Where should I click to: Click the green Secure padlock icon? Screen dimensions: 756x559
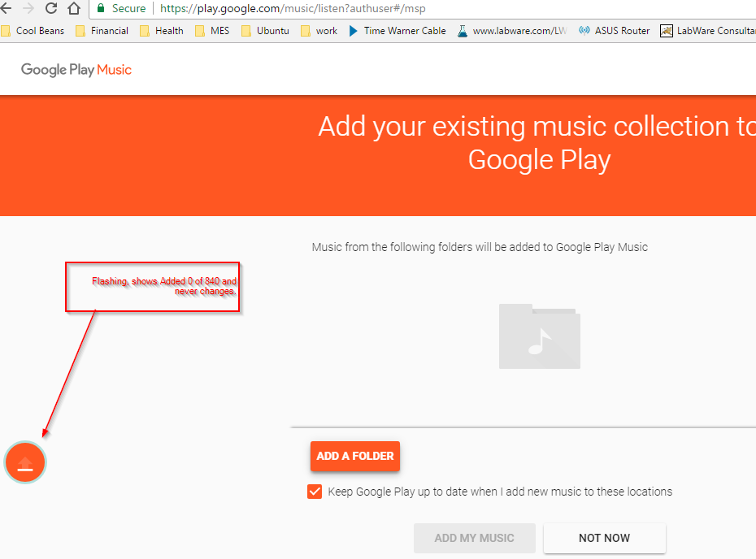pos(101,8)
